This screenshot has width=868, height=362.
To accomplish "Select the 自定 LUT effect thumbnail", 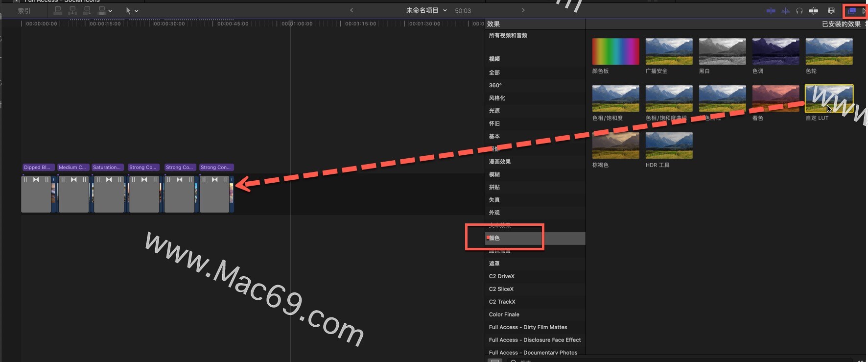I will [829, 98].
